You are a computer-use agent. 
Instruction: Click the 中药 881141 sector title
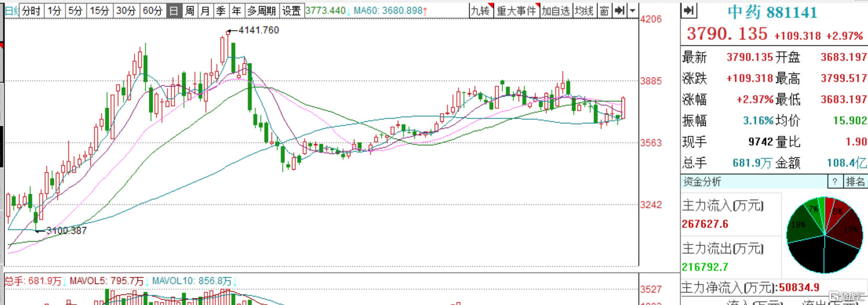point(772,12)
